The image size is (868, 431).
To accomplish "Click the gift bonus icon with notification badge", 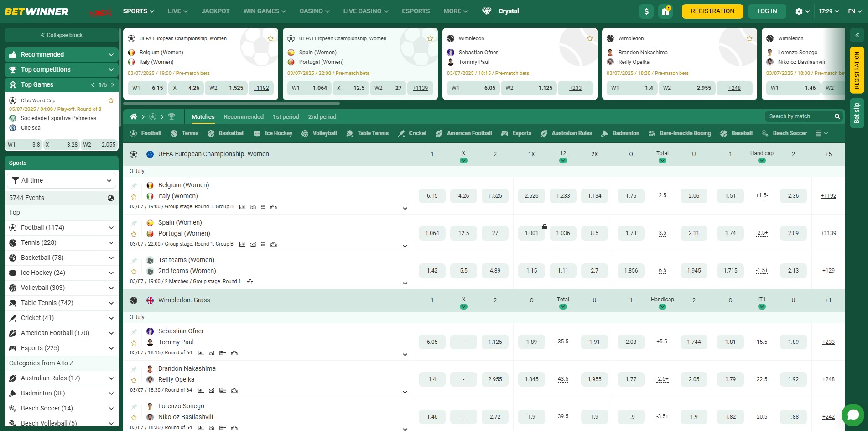I will [x=665, y=11].
